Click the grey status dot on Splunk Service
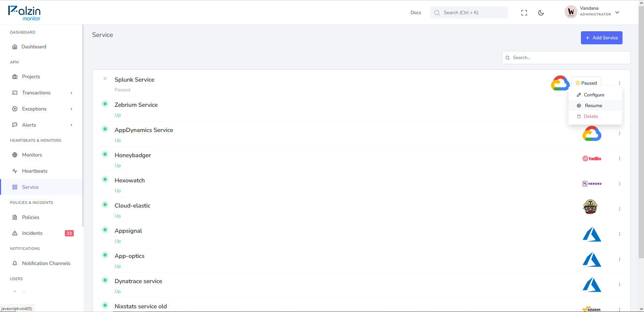Image resolution: width=644 pixels, height=312 pixels. tap(105, 79)
